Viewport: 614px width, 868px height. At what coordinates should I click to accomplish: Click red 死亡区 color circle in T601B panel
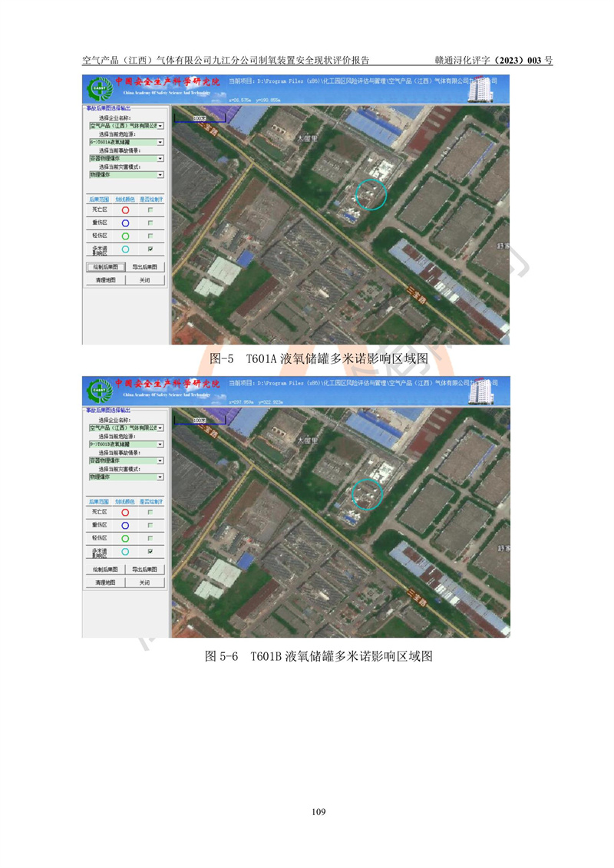125,512
